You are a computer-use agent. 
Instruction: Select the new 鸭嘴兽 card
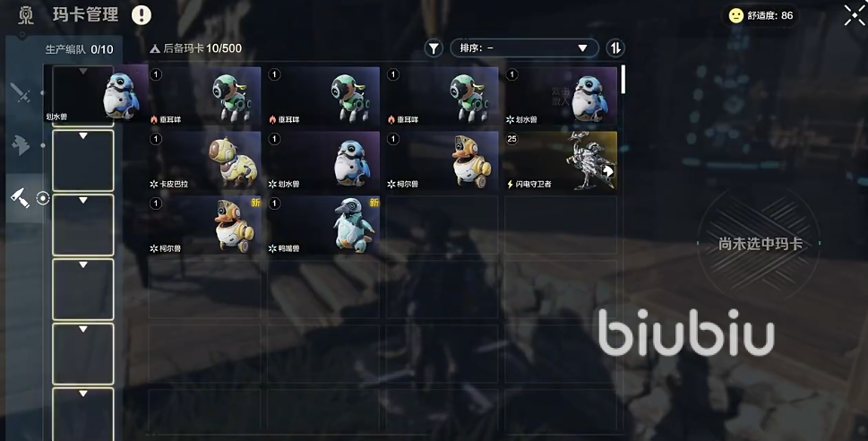[x=323, y=225]
